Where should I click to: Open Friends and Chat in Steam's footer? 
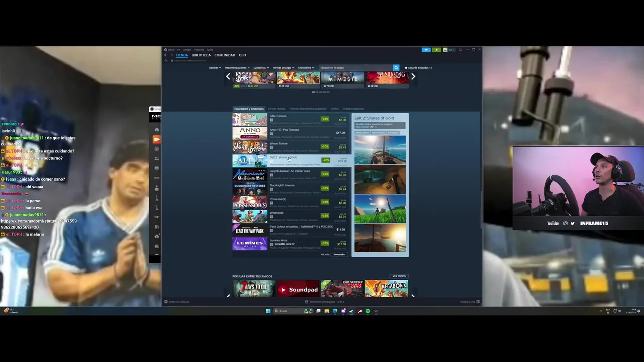coord(470,302)
